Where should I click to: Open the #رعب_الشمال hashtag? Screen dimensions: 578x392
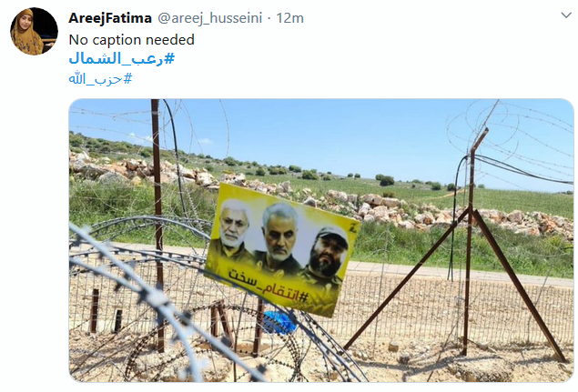point(121,58)
